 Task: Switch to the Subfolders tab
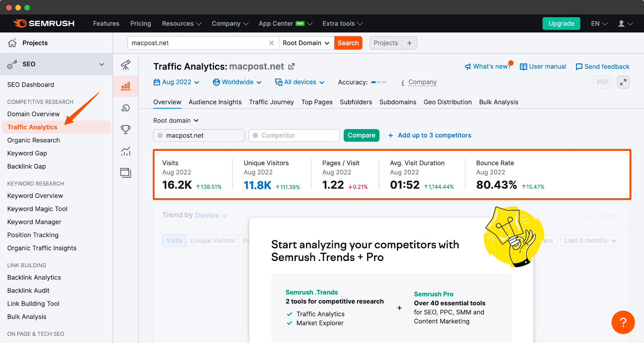pos(356,102)
